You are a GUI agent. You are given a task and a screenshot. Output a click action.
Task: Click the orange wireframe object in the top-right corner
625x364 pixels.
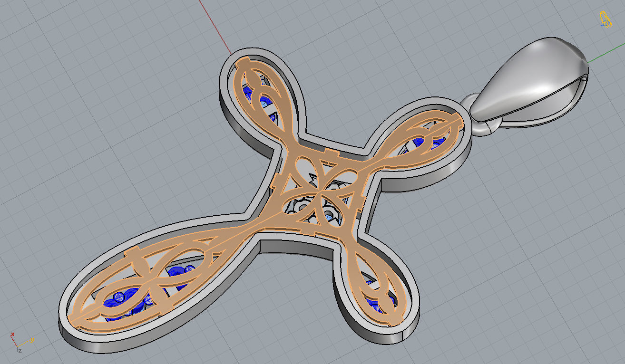coord(605,19)
